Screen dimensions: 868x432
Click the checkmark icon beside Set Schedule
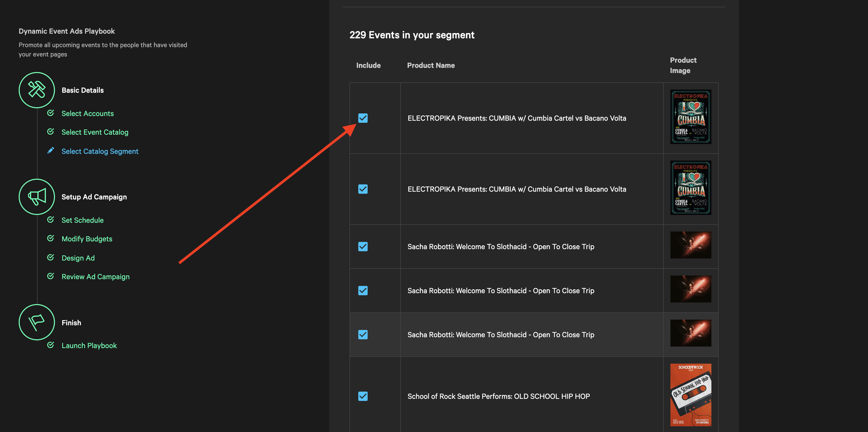point(51,220)
